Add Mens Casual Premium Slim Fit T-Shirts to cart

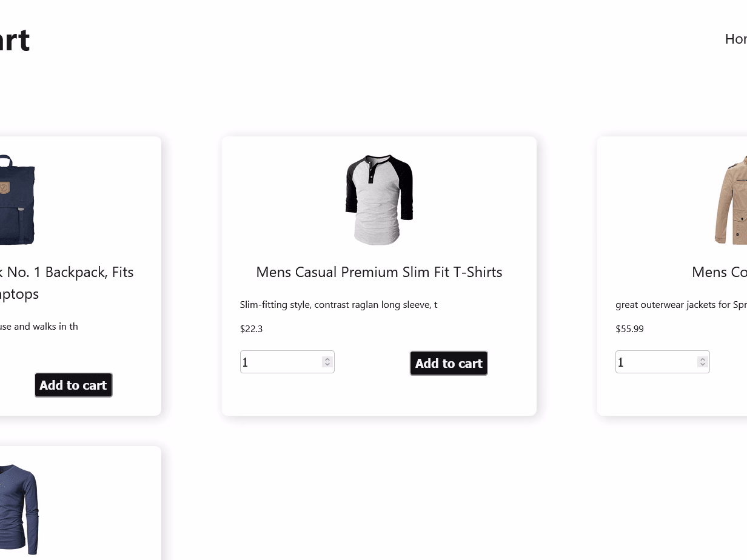click(449, 362)
